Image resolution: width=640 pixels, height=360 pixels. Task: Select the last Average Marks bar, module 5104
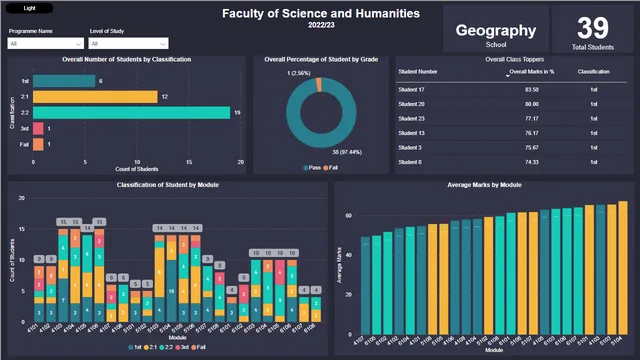pyautogui.click(x=623, y=268)
